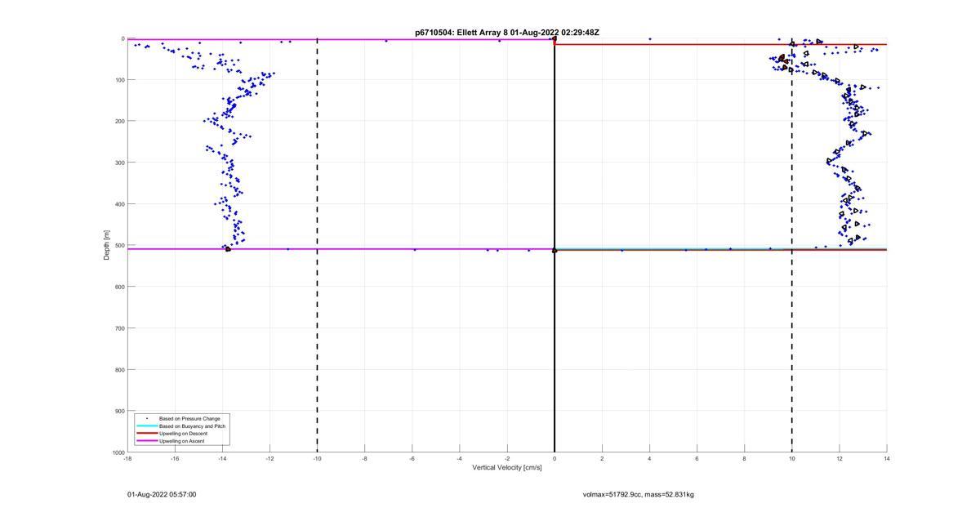Screen dimensions: 980x508
Task: Click the y-axis tick label '200'
Action: click(x=118, y=121)
